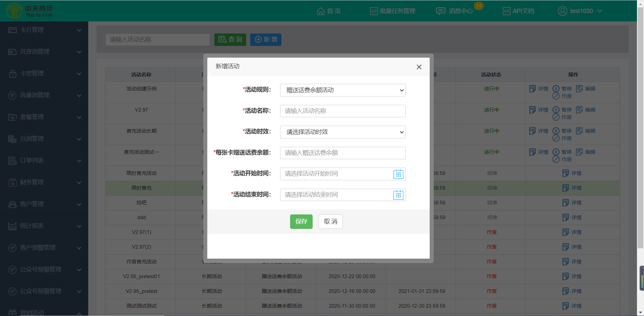Click 编辑 for 首充活动长期 row

[x=586, y=131]
